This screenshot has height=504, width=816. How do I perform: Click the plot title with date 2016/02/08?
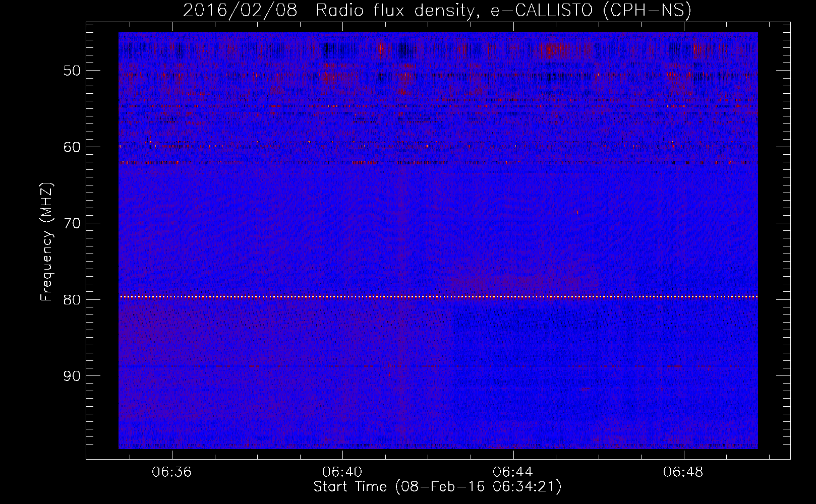437,11
